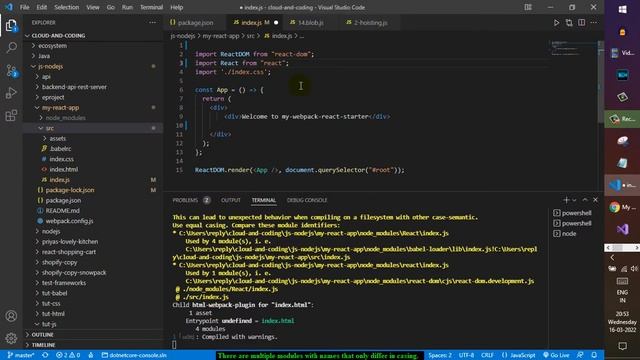The width and height of the screenshot is (640, 360).
Task: Open the Extensions view
Action: pyautogui.click(x=11, y=116)
